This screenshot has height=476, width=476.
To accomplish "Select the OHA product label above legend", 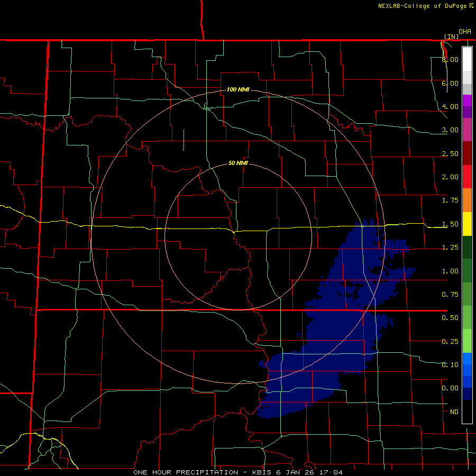I will 465,32.
